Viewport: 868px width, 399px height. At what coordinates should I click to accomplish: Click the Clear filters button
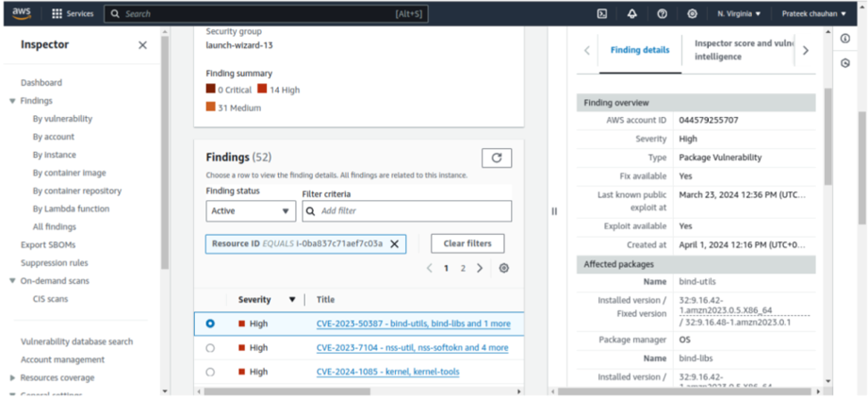pyautogui.click(x=467, y=243)
